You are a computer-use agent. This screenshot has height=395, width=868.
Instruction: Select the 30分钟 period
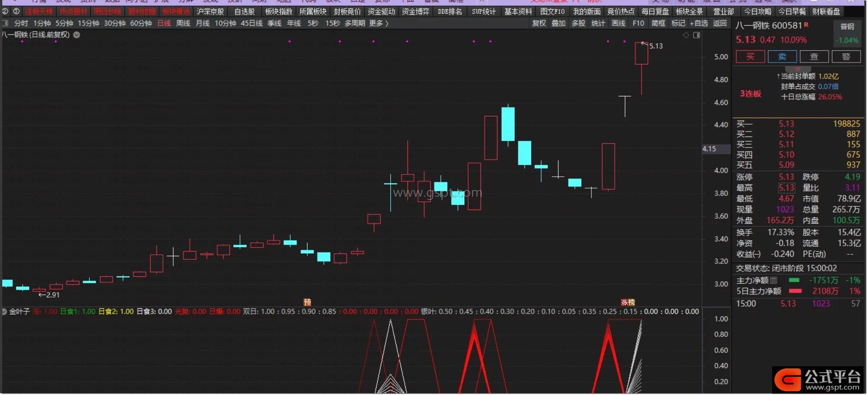[x=115, y=23]
